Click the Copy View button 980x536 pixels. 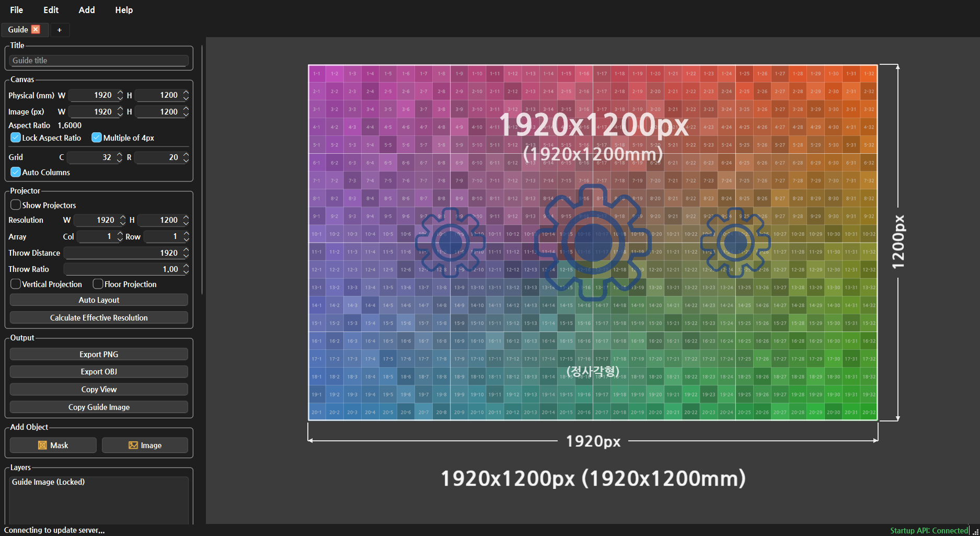click(99, 389)
